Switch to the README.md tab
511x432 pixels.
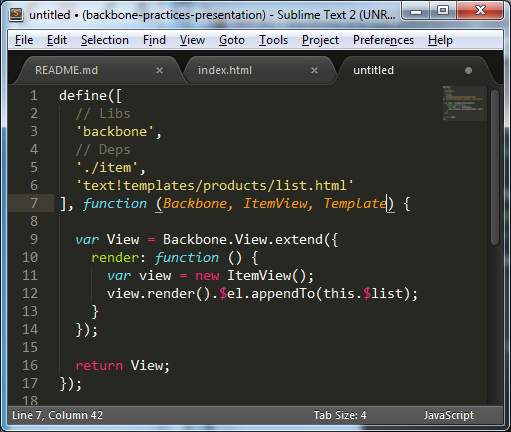pyautogui.click(x=66, y=70)
